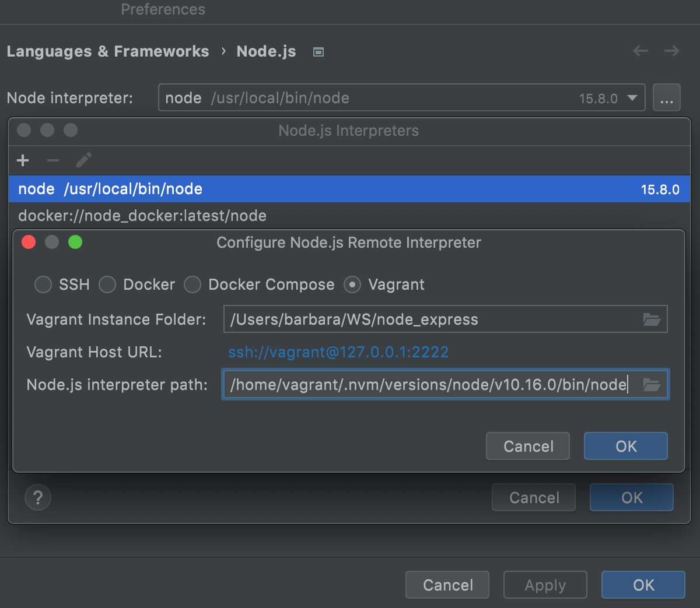700x608 pixels.
Task: Select the Docker connection type
Action: [x=107, y=284]
